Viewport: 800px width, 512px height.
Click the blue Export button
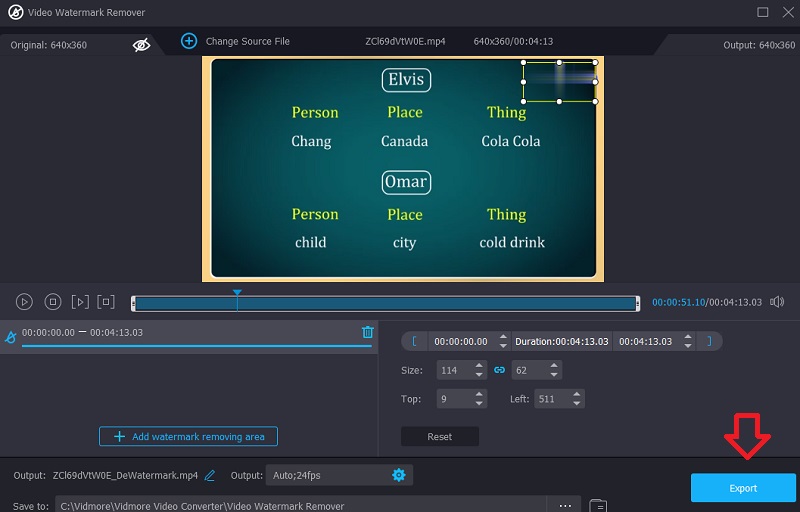743,488
